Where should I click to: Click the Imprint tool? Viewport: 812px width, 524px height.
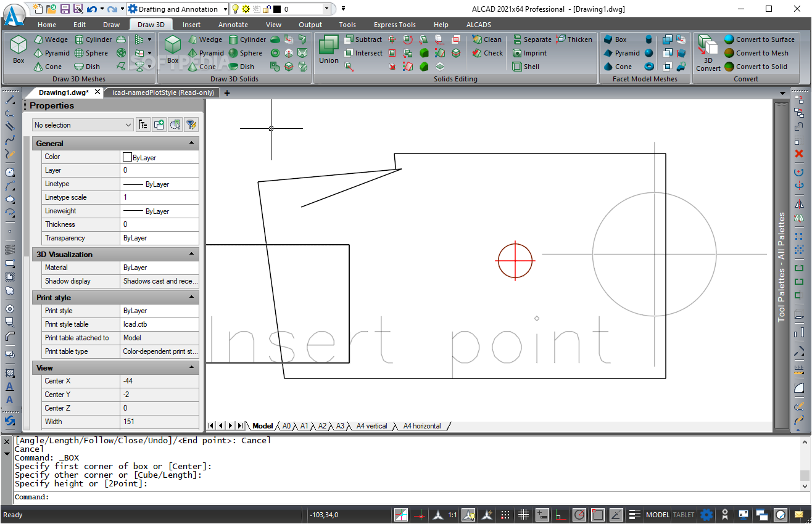point(529,53)
